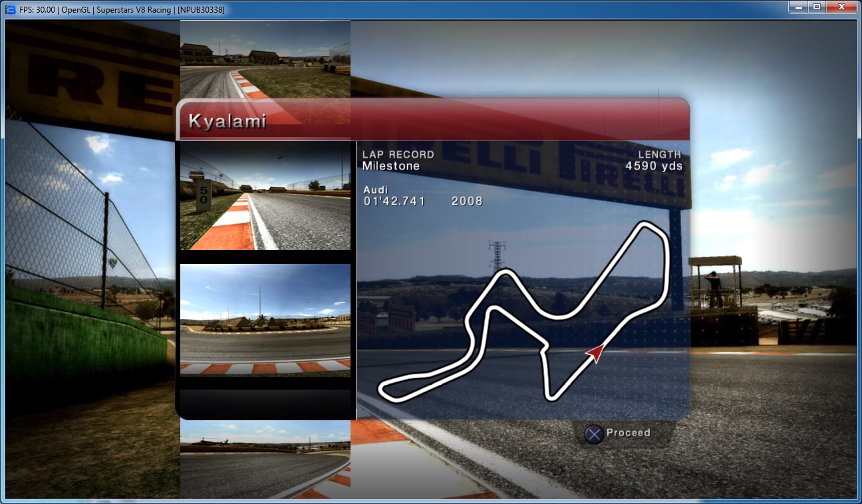Open the roundabout corner track thumbnail
Viewport: 862px width, 504px height.
265,320
